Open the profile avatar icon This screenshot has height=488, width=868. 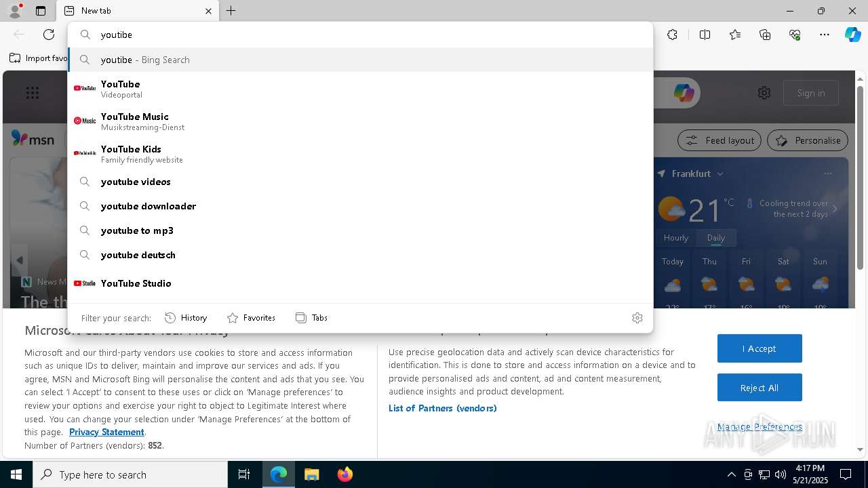click(x=14, y=10)
